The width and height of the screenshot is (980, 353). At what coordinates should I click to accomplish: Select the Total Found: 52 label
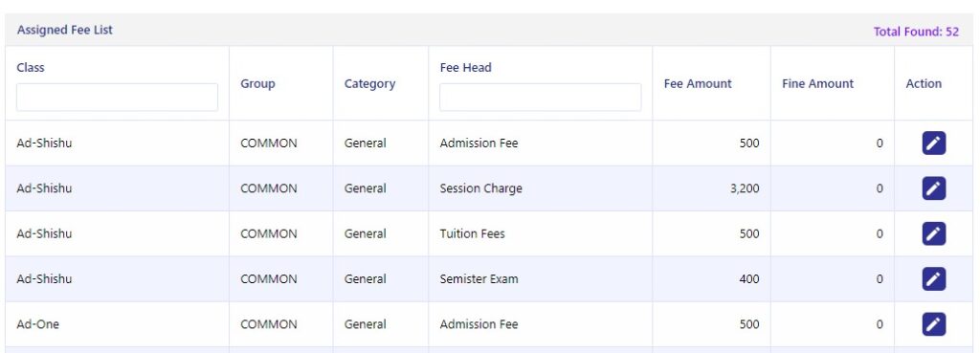[916, 32]
